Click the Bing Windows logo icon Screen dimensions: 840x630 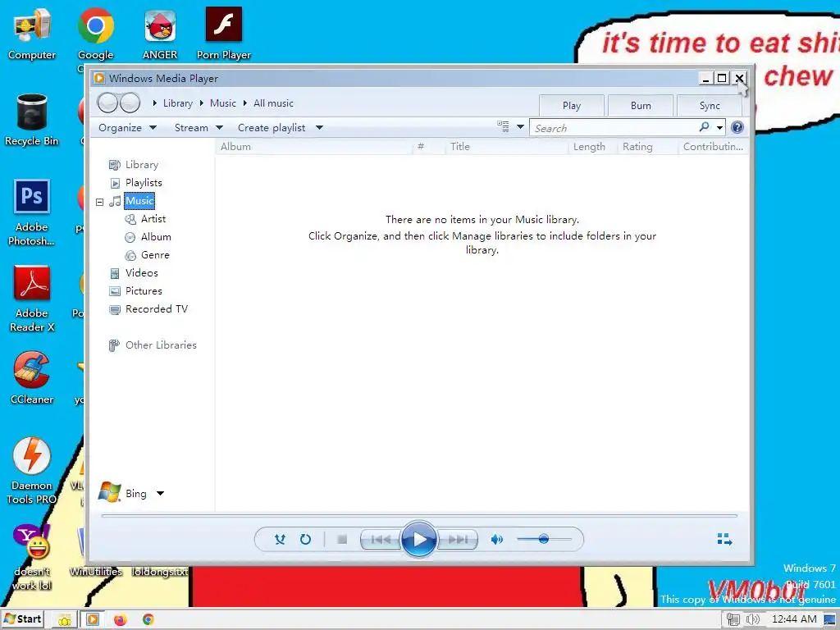(x=109, y=492)
